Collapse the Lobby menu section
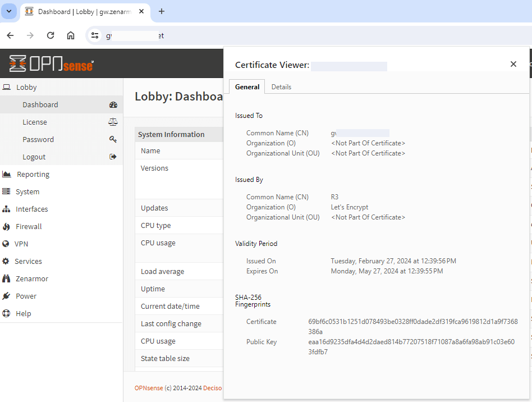 (x=26, y=87)
